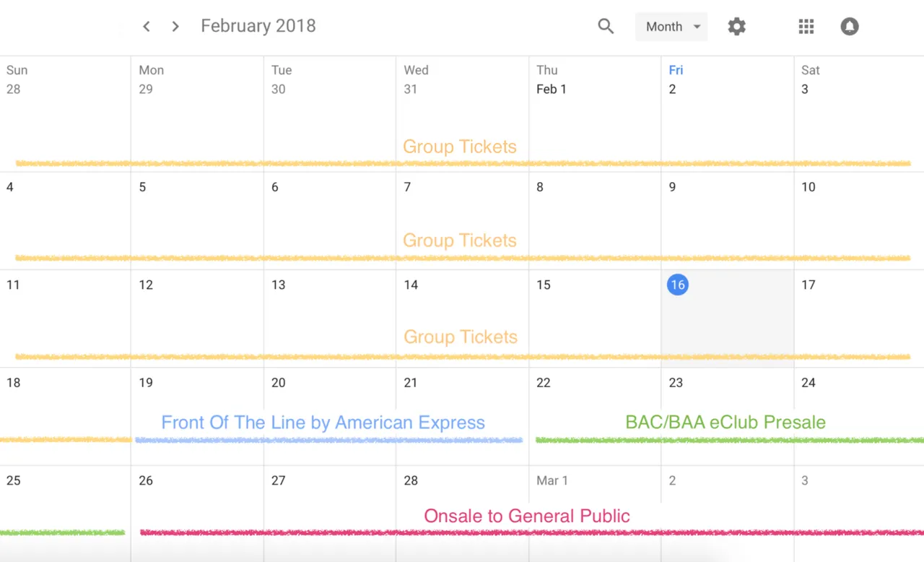Open the settings gear menu
This screenshot has height=562, width=924.
coord(736,27)
